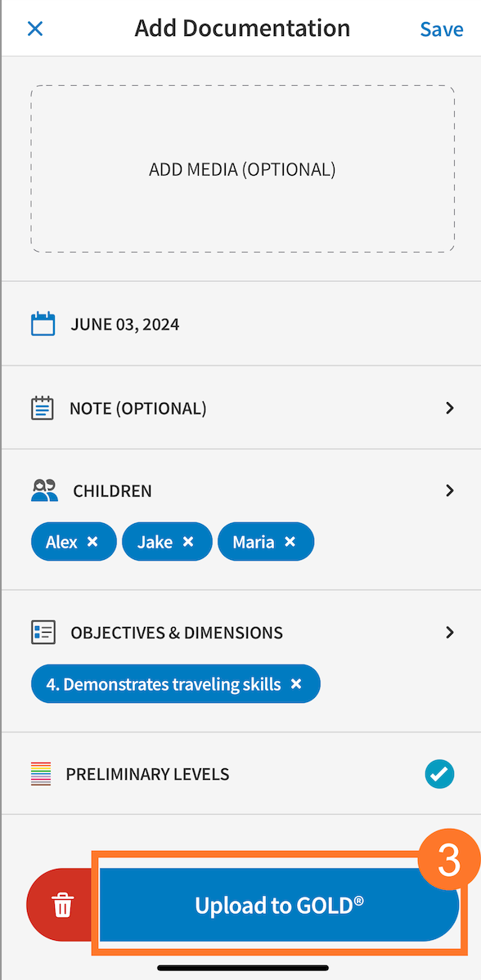Expand Objectives & Dimensions via its chevron
481x980 pixels.
pyautogui.click(x=449, y=632)
